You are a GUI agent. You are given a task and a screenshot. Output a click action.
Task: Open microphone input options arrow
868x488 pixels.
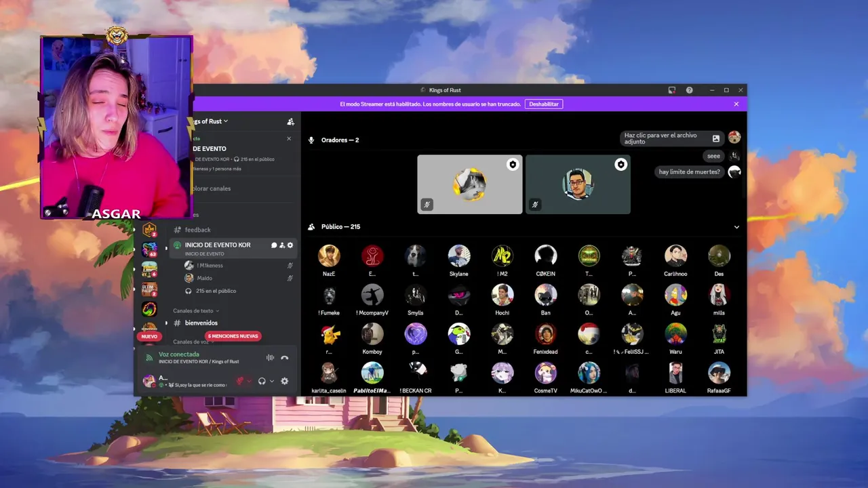pyautogui.click(x=248, y=381)
